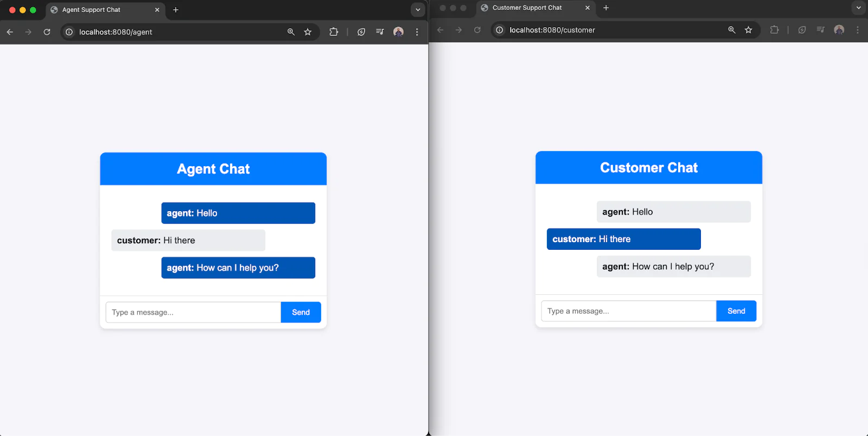Reload the localhost:8080/customer page
Screen dimensions: 868x436
(477, 30)
